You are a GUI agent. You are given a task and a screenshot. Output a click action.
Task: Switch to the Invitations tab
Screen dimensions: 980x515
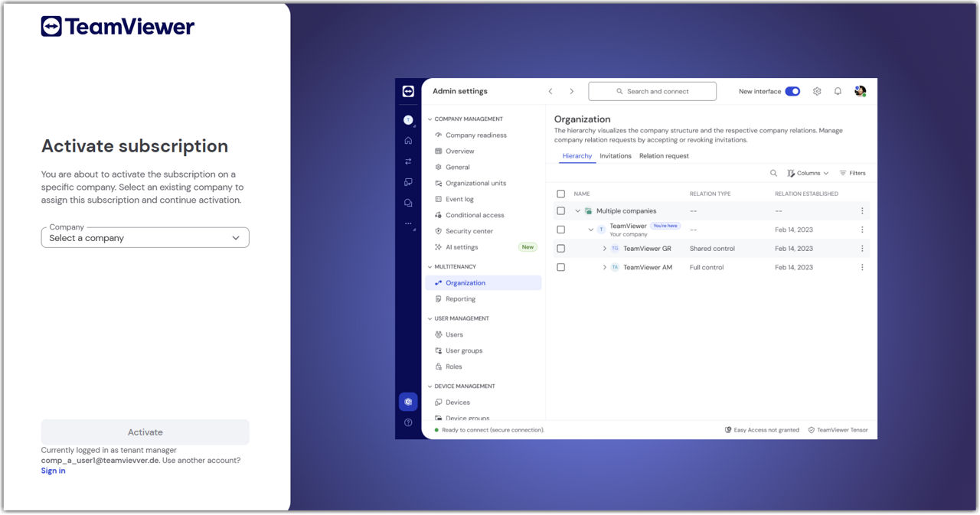[x=616, y=156]
